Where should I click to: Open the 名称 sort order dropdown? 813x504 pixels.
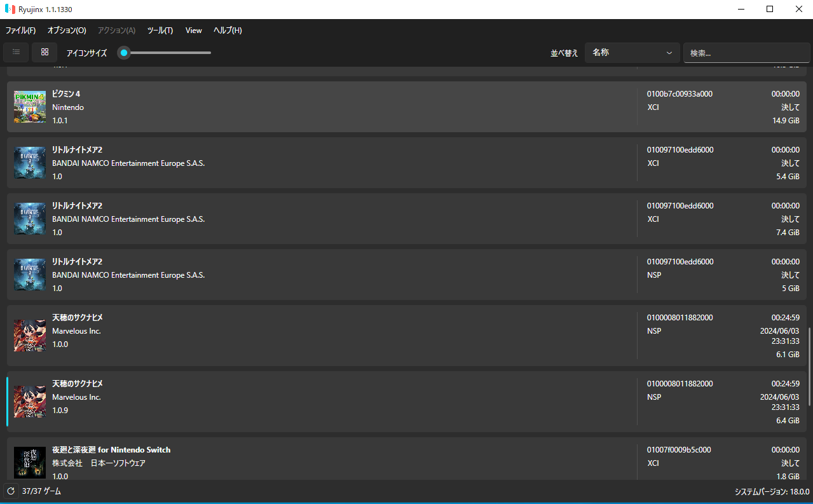click(x=632, y=53)
